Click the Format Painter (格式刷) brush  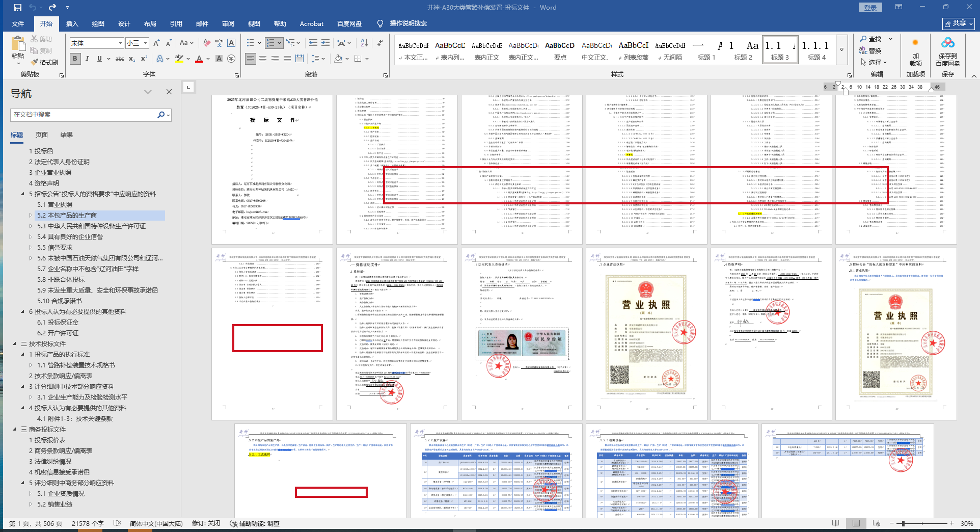44,62
